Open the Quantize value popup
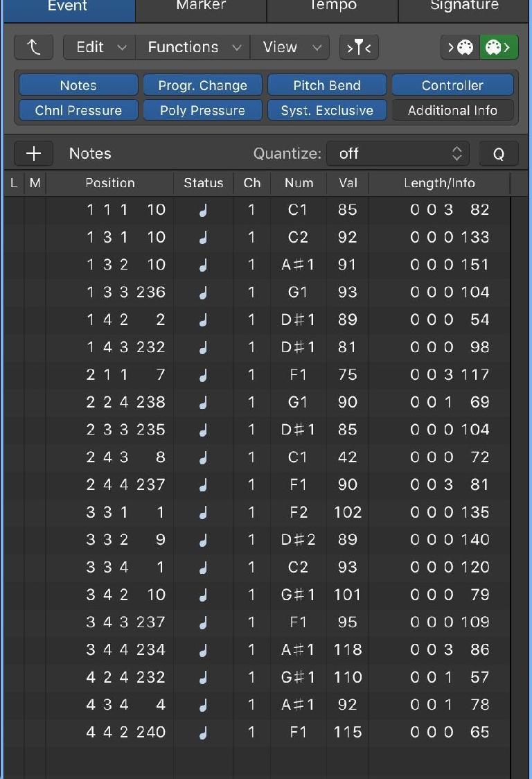The image size is (532, 779). (x=398, y=154)
